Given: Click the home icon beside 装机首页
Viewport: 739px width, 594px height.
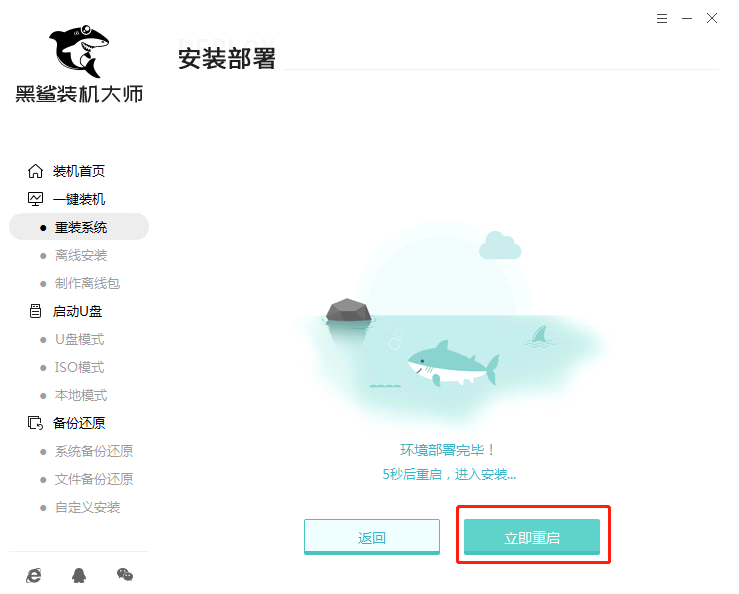Looking at the screenshot, I should click(x=35, y=171).
